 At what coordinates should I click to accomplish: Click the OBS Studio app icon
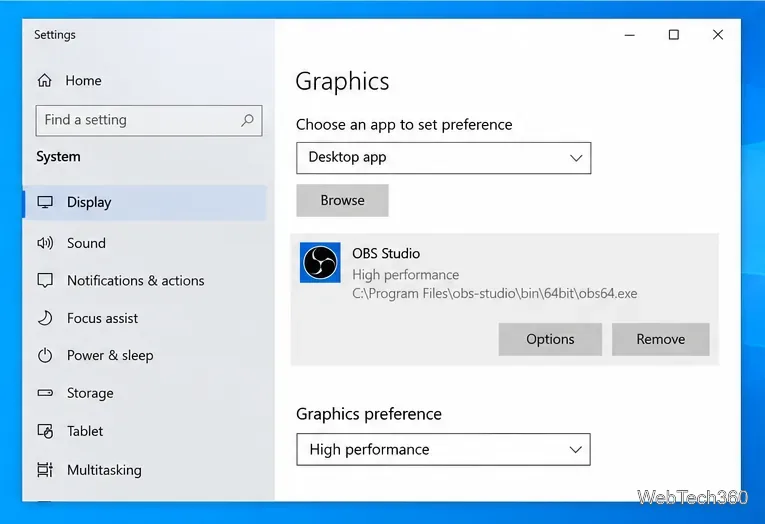pyautogui.click(x=320, y=262)
